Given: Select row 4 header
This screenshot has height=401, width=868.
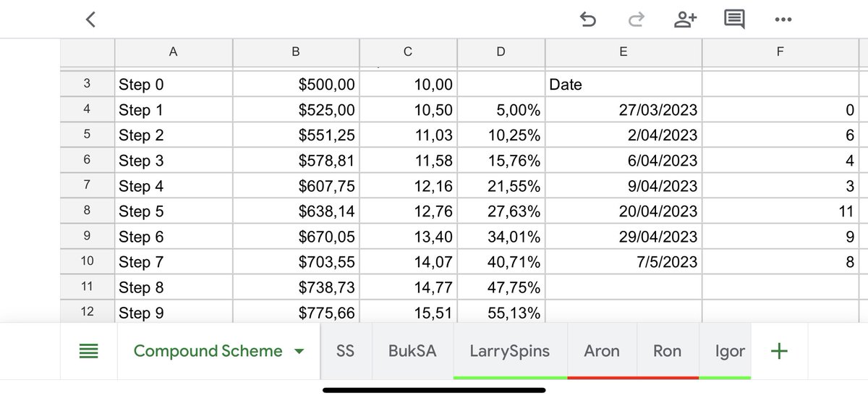Looking at the screenshot, I should pyautogui.click(x=87, y=109).
